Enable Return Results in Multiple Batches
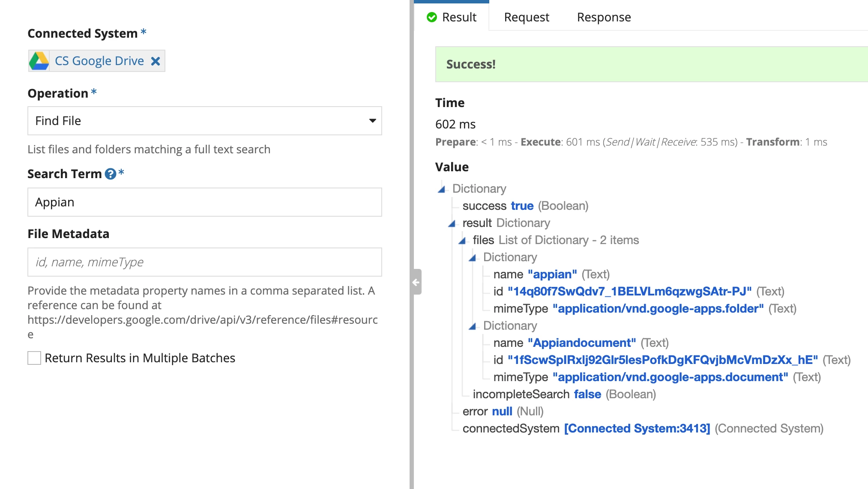This screenshot has height=489, width=868. (34, 358)
